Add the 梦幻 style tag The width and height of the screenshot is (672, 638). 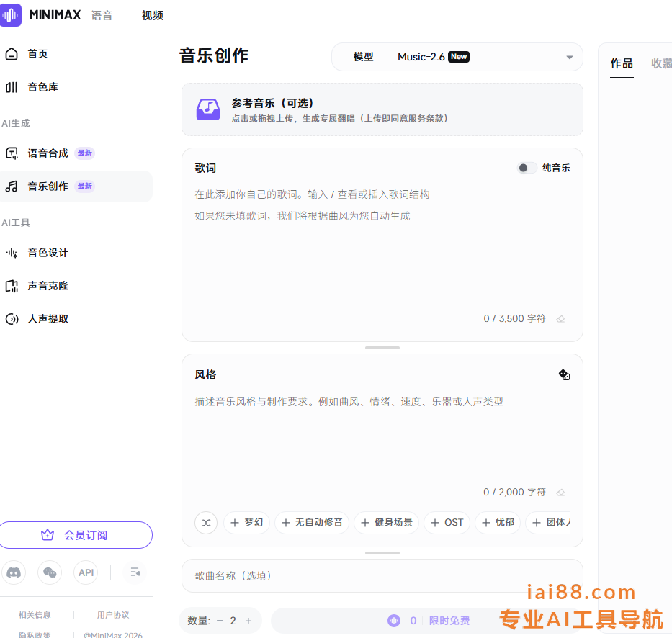pos(246,522)
